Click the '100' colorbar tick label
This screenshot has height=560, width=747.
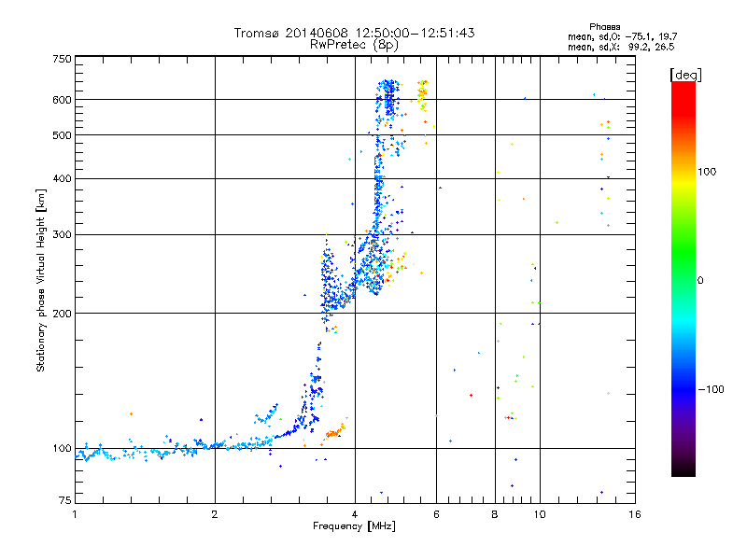coord(707,172)
